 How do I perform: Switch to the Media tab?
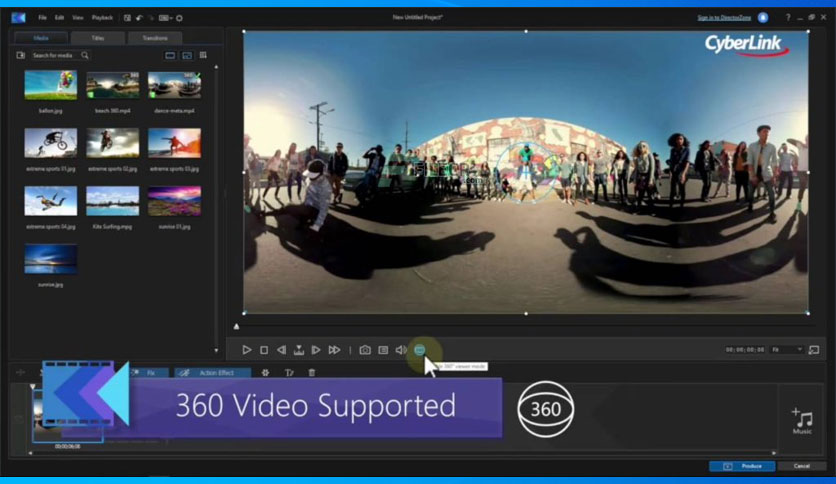click(x=41, y=38)
